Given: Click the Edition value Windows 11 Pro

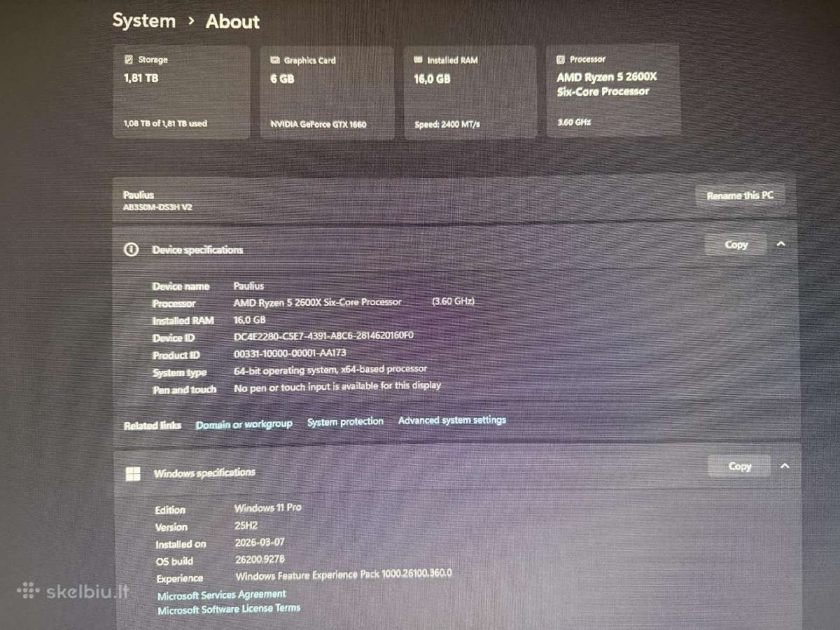Looking at the screenshot, I should 268,507.
